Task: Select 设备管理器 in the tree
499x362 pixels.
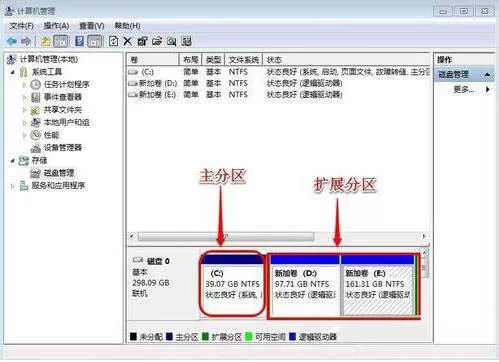Action: coord(63,147)
